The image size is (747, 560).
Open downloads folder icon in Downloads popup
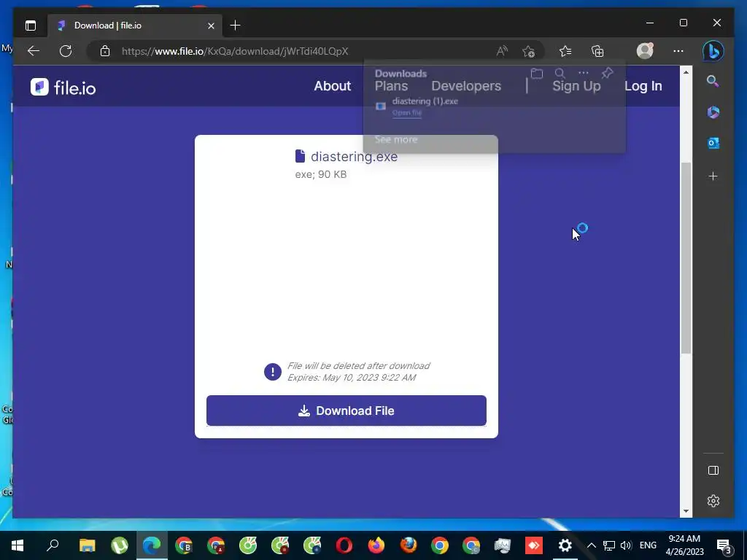pyautogui.click(x=537, y=74)
